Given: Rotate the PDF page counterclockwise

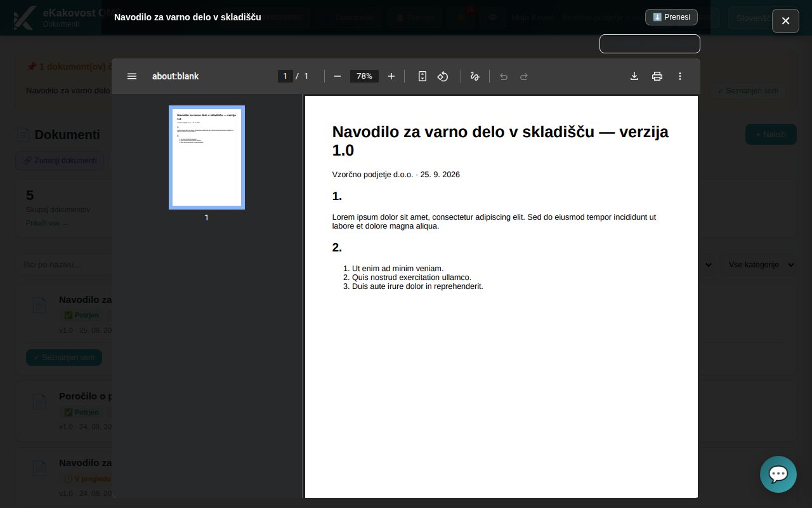Looking at the screenshot, I should point(443,76).
